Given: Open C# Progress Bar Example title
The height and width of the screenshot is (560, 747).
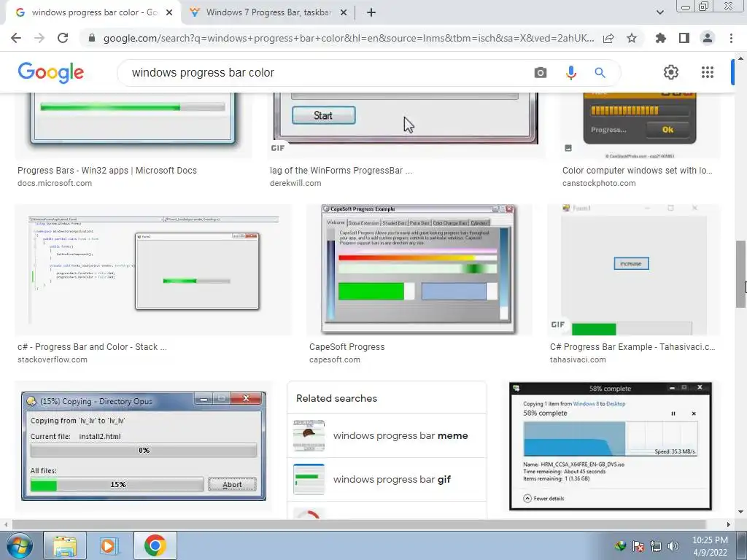Looking at the screenshot, I should tap(632, 347).
